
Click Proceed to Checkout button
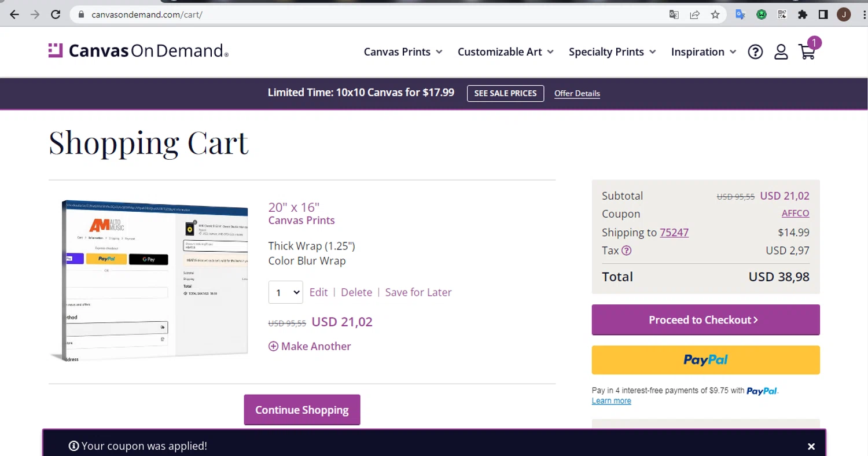[705, 319]
